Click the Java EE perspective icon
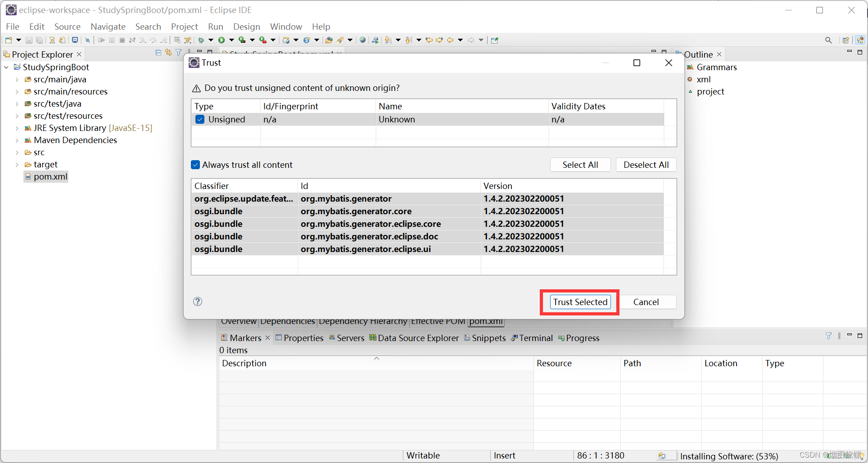The image size is (868, 463). pyautogui.click(x=860, y=40)
